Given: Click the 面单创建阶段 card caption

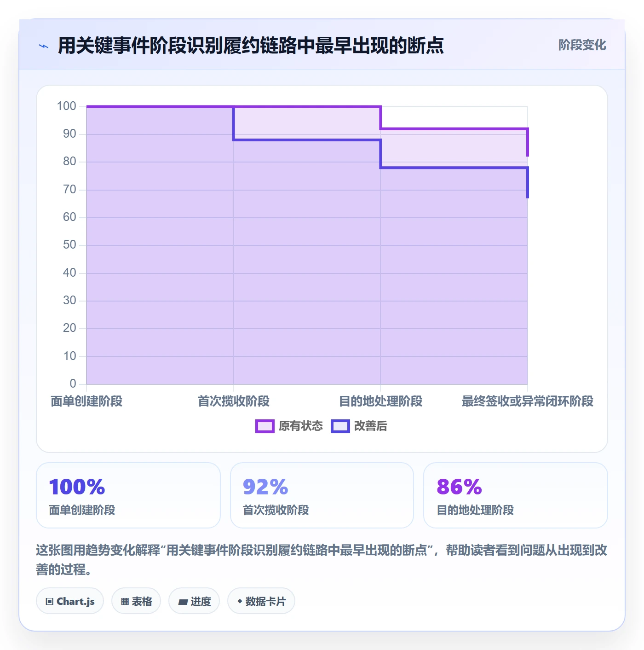Looking at the screenshot, I should (x=82, y=510).
